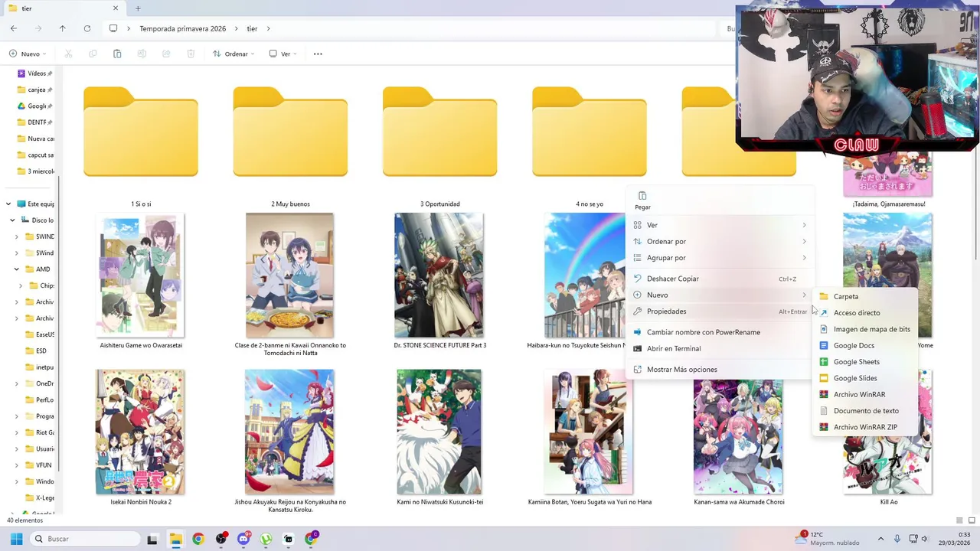The image size is (980, 551).
Task: Click the chevron after tier in breadcrumb
Action: pos(269,28)
